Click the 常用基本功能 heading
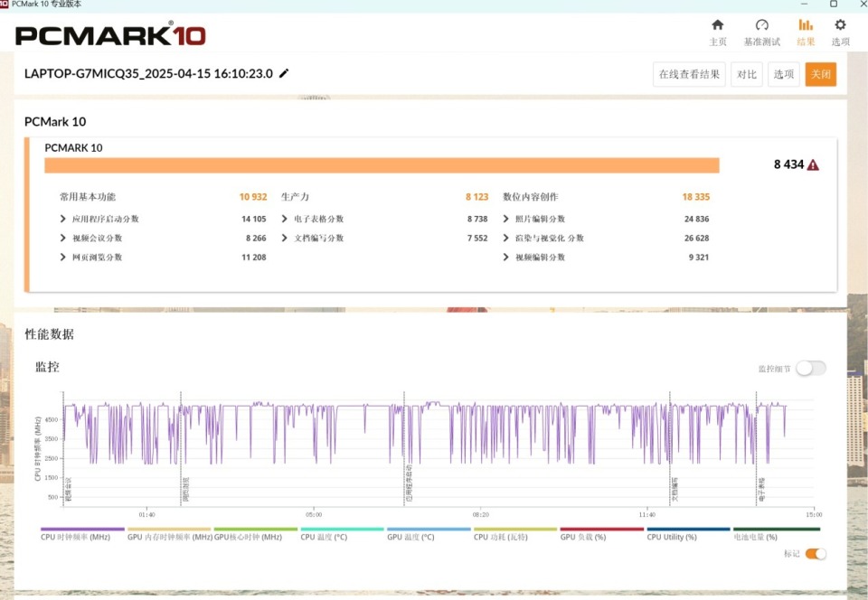The width and height of the screenshot is (868, 600). coord(88,197)
